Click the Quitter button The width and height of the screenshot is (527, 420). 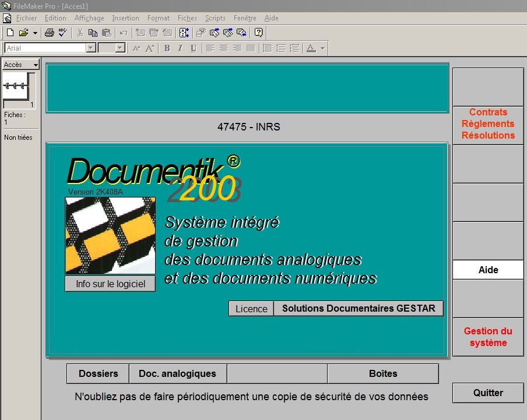488,393
